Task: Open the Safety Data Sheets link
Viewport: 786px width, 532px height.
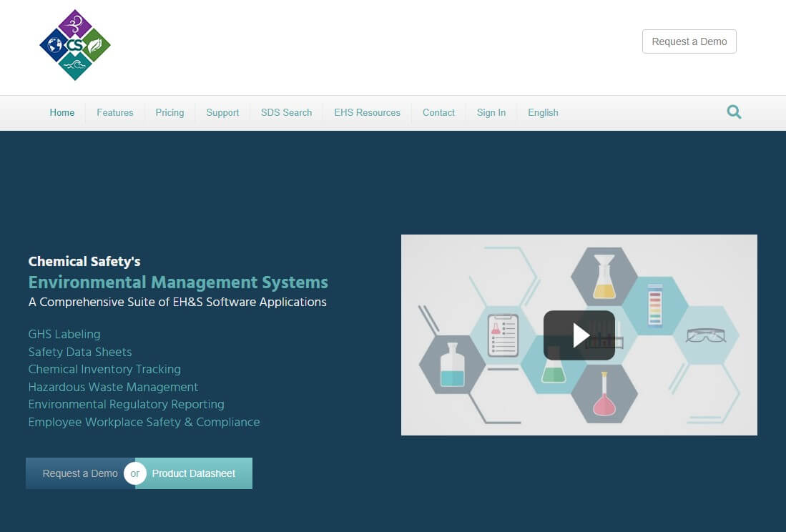Action: tap(80, 352)
